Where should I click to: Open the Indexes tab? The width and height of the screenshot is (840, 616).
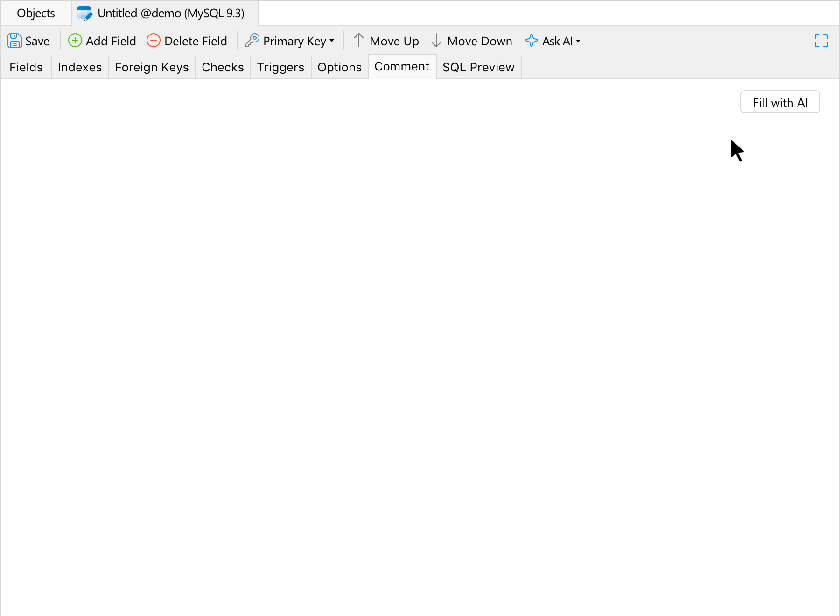(80, 67)
